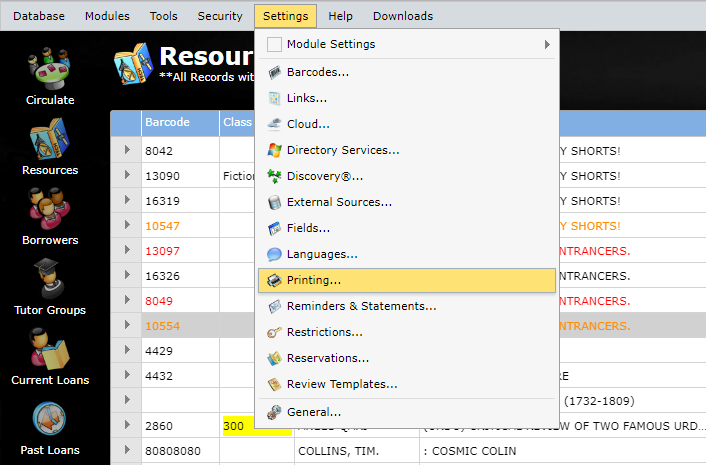Open Past Loans from the sidebar

coord(49,425)
